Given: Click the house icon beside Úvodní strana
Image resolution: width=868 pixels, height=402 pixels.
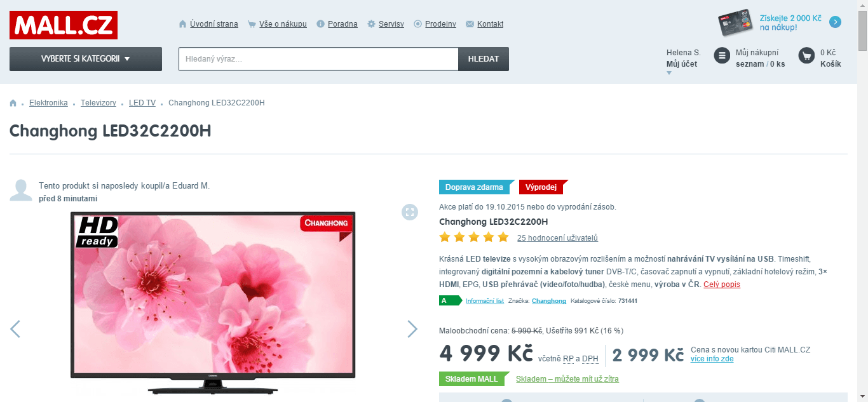Looking at the screenshot, I should click(183, 24).
